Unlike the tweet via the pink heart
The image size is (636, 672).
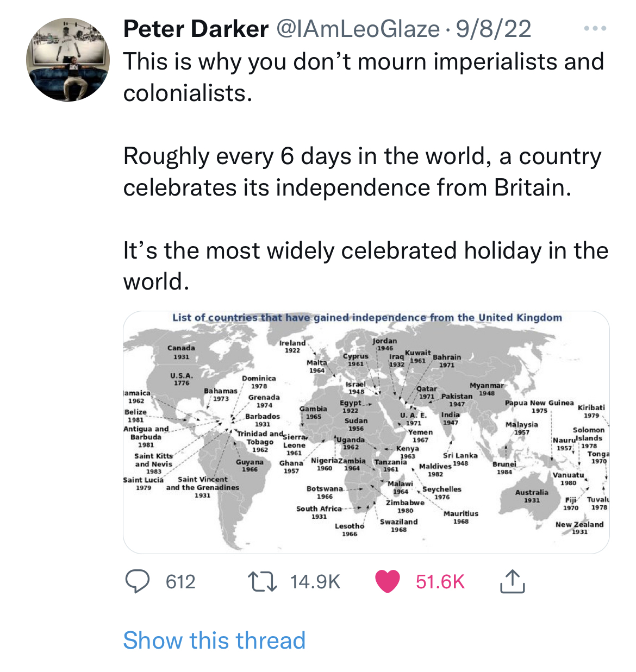point(388,581)
